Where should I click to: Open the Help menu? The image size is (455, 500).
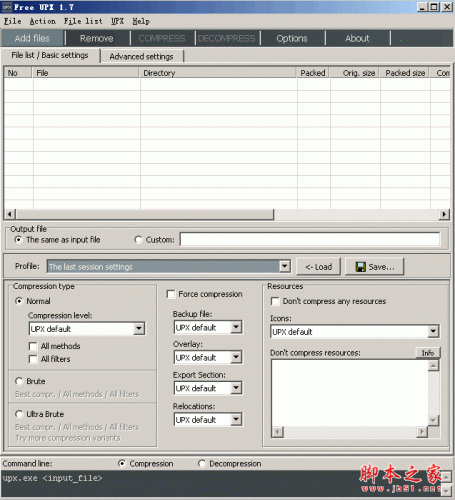tap(141, 21)
